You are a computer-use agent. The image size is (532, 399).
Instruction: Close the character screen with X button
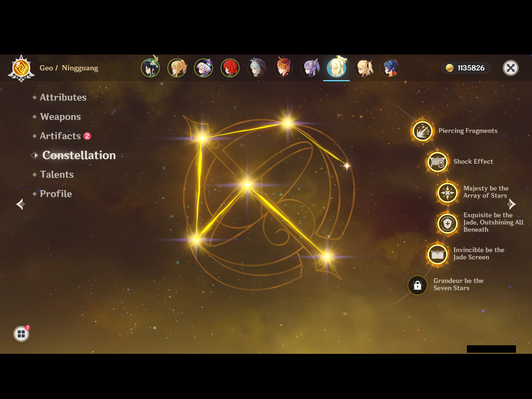(x=510, y=68)
